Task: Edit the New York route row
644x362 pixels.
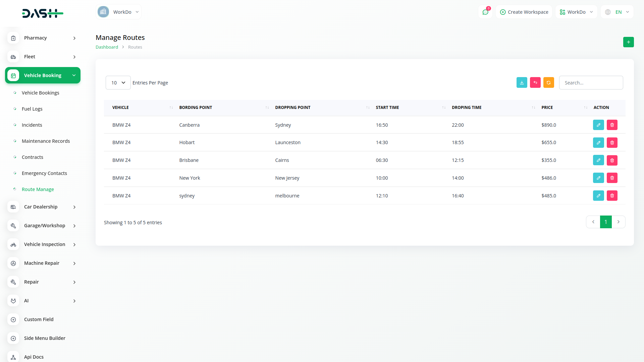Action: tap(598, 178)
